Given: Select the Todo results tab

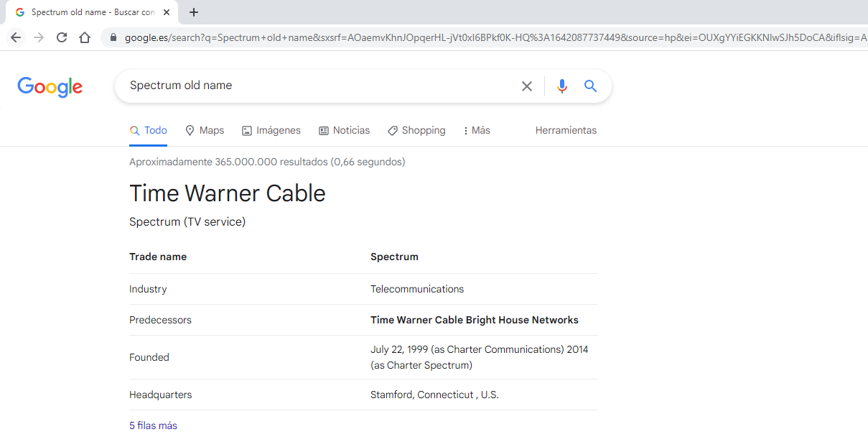Looking at the screenshot, I should pyautogui.click(x=149, y=131).
